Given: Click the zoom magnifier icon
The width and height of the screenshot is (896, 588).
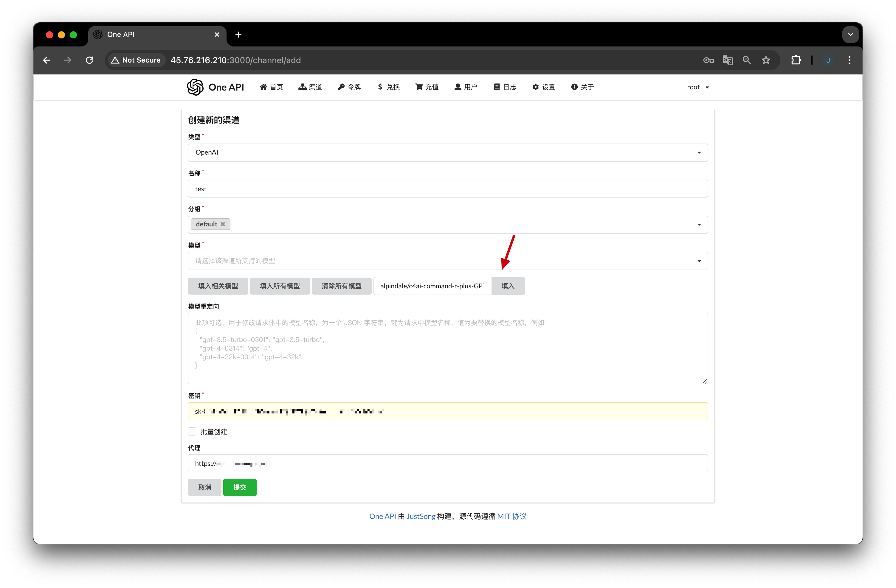Looking at the screenshot, I should click(747, 60).
